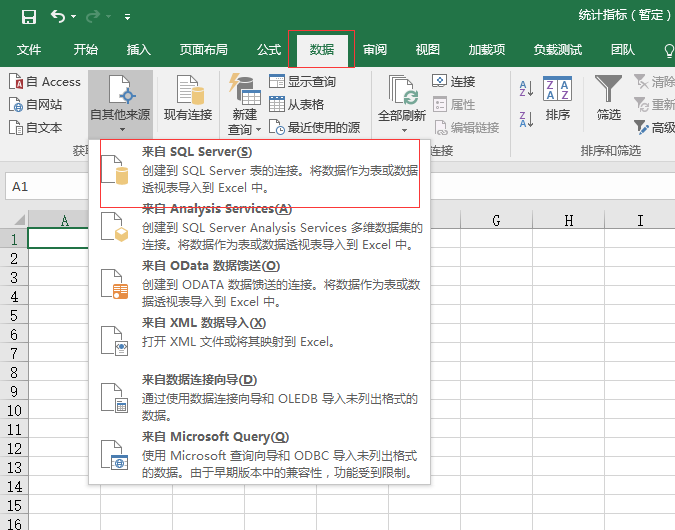Click the Name Box showing A1
Image resolution: width=675 pixels, height=530 pixels.
47,186
